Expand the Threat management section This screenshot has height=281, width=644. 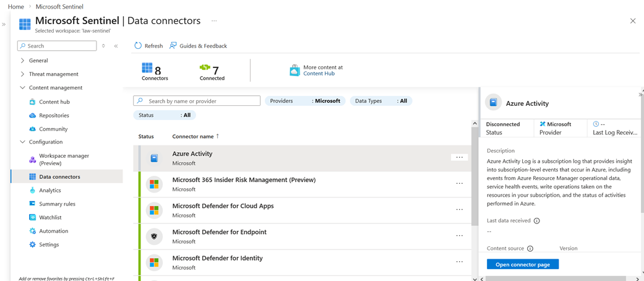coord(22,74)
